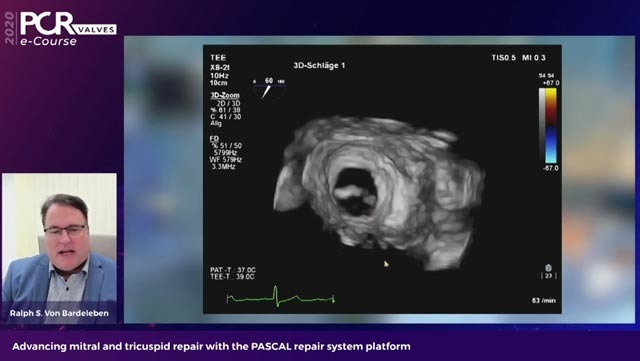Click the 'TEE' label in the echo image

pyautogui.click(x=218, y=58)
